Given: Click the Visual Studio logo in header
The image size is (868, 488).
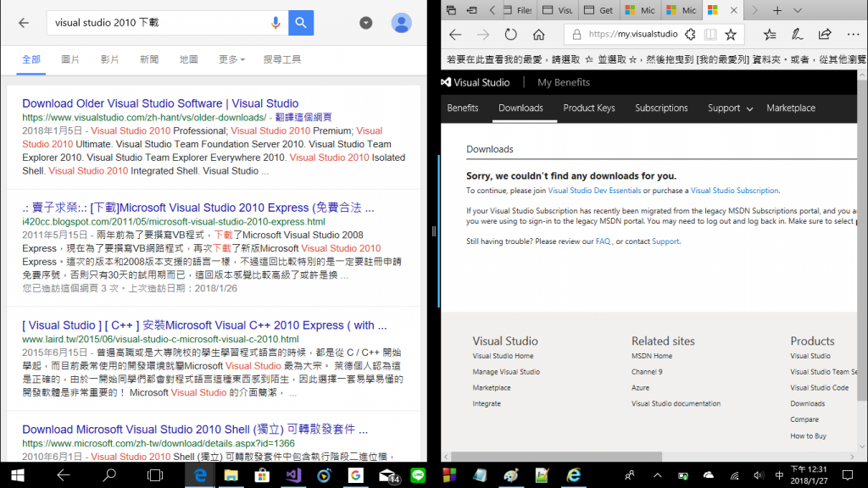Looking at the screenshot, I should (x=476, y=82).
